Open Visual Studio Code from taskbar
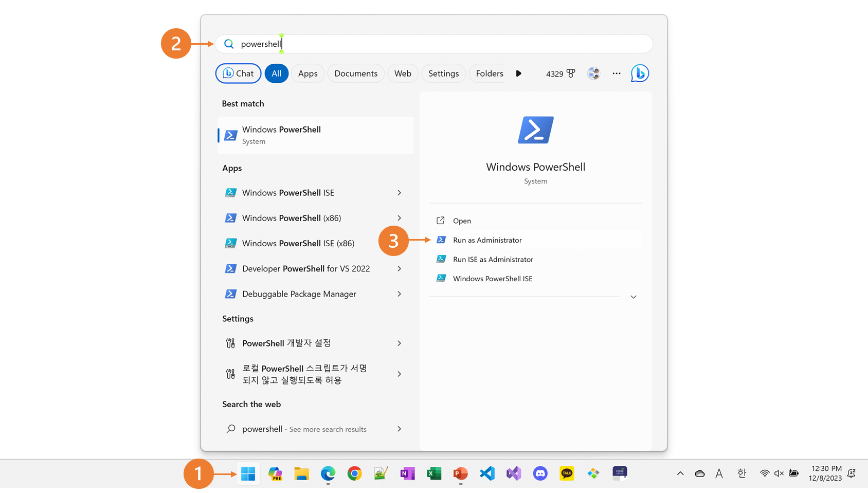868x493 pixels. pos(487,473)
